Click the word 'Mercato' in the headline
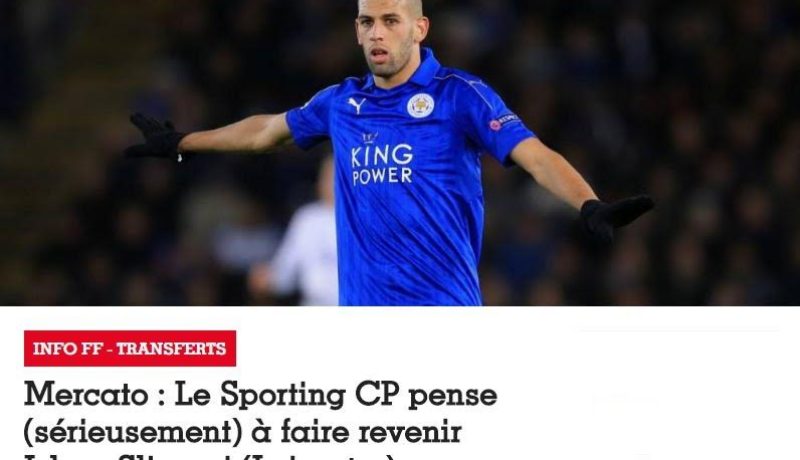Image resolution: width=800 pixels, height=460 pixels. pos(86,395)
